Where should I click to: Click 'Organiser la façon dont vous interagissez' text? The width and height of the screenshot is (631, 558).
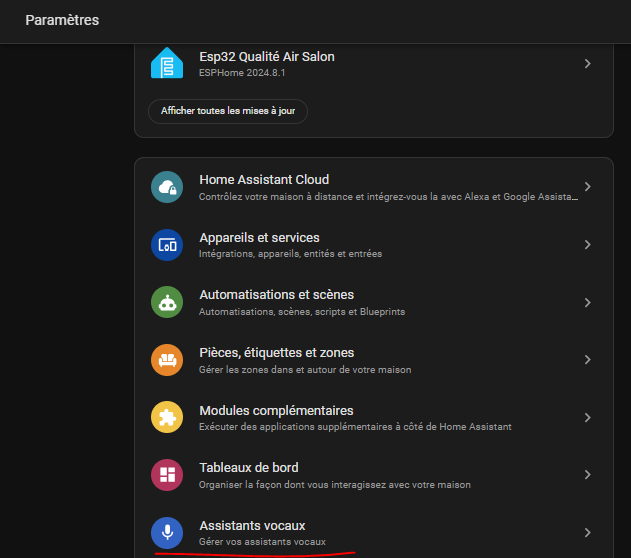pos(334,485)
